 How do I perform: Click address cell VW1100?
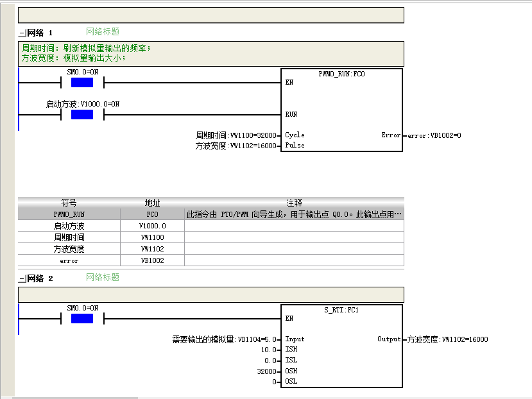pyautogui.click(x=152, y=237)
